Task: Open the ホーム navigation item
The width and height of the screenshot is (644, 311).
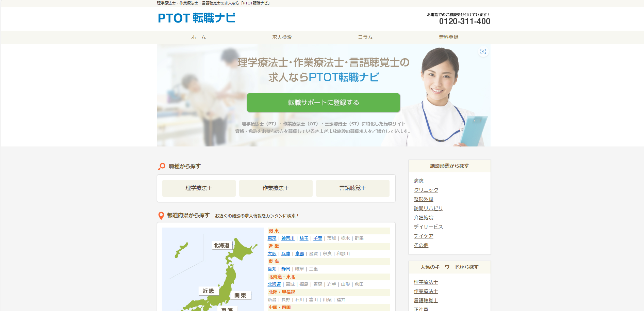Action: click(x=199, y=37)
